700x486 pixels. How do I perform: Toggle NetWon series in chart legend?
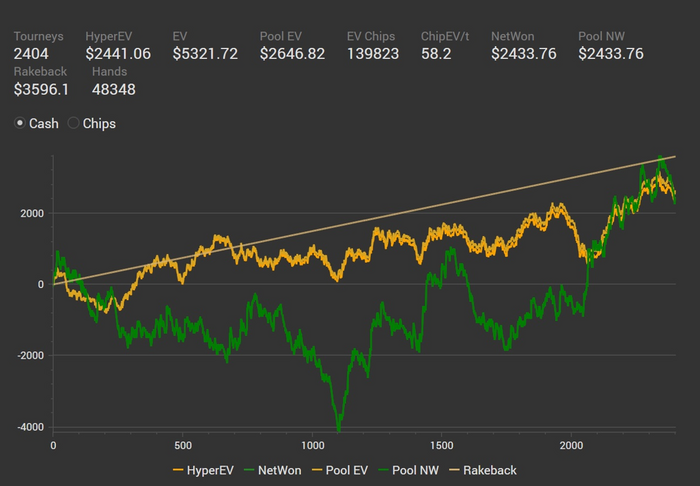273,470
